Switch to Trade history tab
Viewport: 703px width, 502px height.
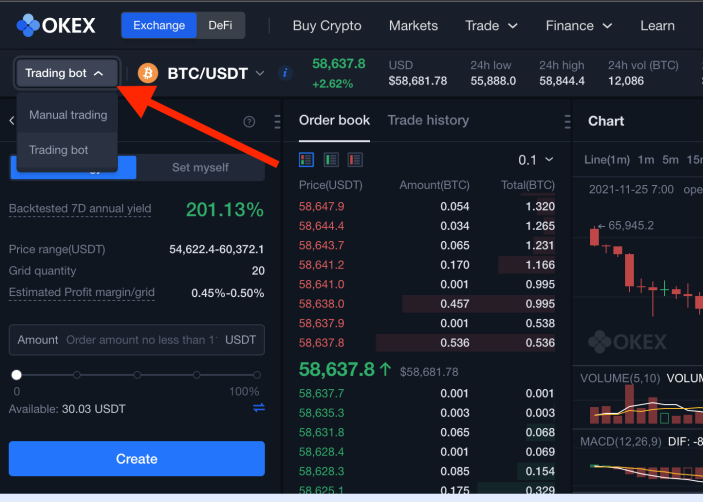tap(428, 121)
